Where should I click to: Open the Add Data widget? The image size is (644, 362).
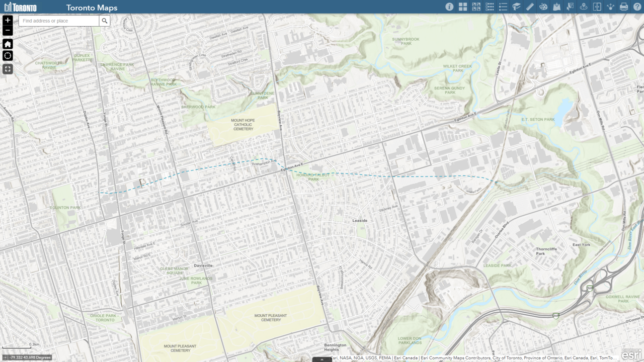click(x=556, y=7)
